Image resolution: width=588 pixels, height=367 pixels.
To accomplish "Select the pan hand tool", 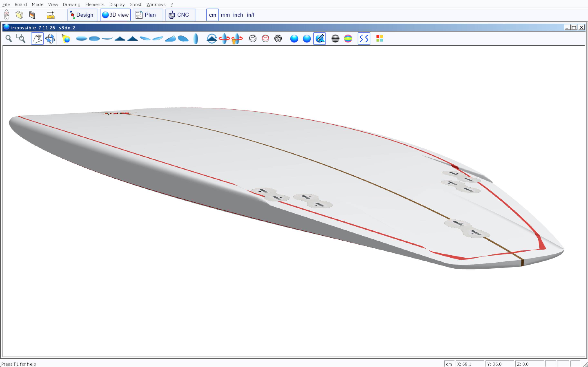I will (x=37, y=39).
